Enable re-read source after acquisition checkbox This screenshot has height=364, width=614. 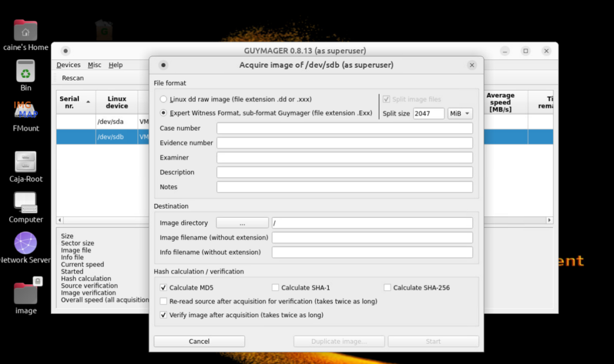coord(163,301)
